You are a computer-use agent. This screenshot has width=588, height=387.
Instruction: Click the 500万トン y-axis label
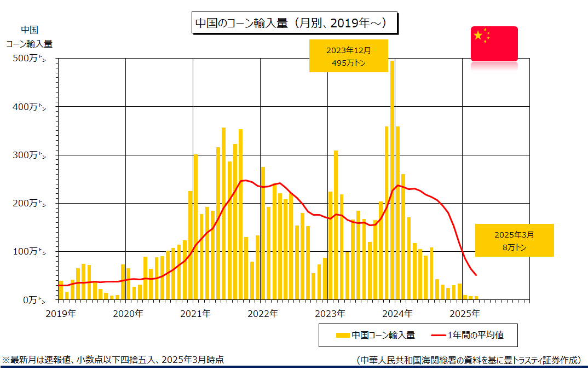pyautogui.click(x=29, y=59)
